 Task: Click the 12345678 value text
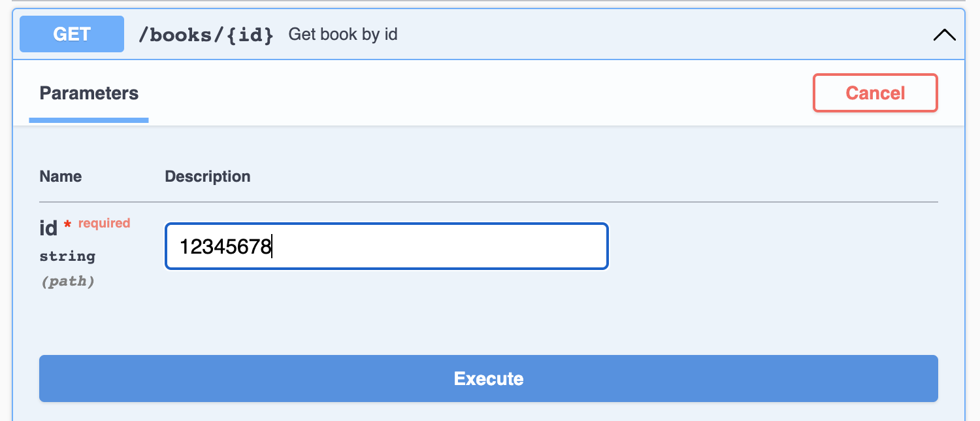[225, 247]
